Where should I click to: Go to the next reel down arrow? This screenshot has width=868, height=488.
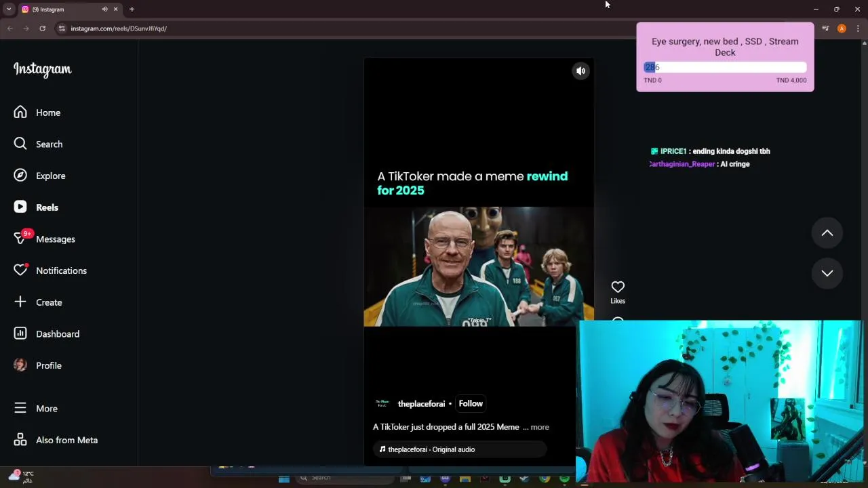(827, 273)
